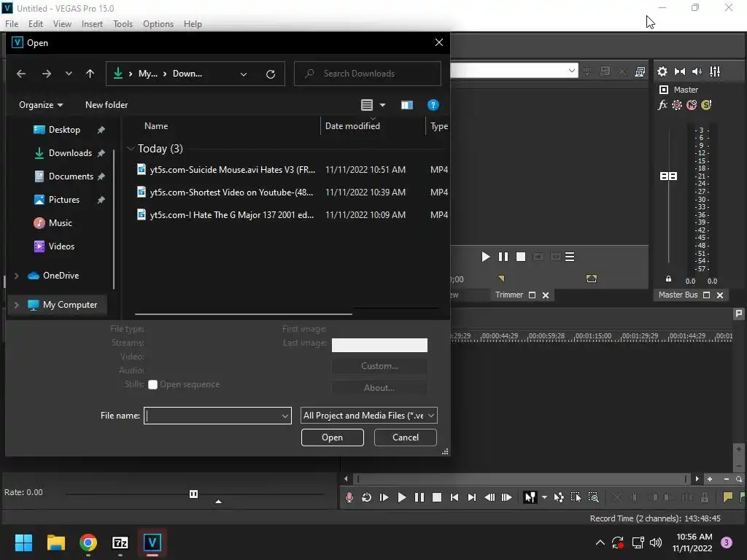
Task: Click the Record microphone button in transport bar
Action: pyautogui.click(x=349, y=497)
